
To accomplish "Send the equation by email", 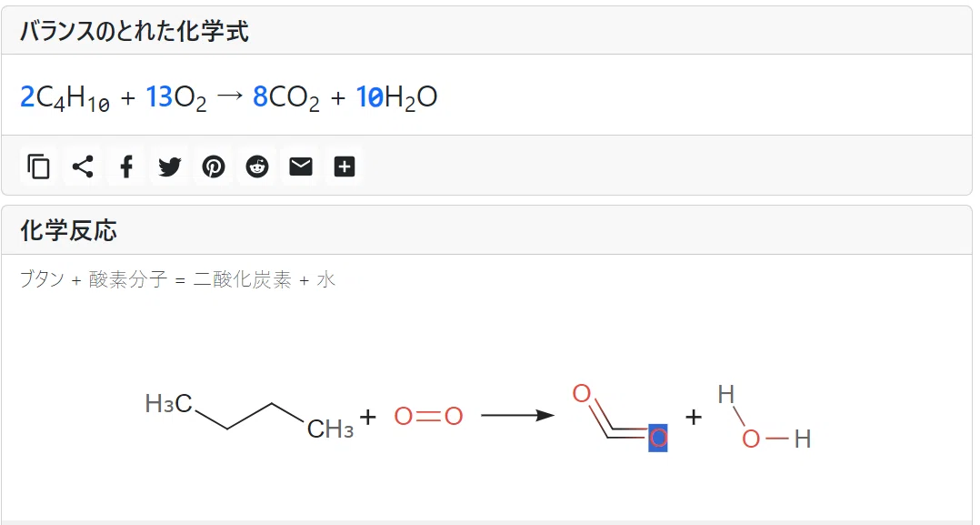I will [x=301, y=167].
